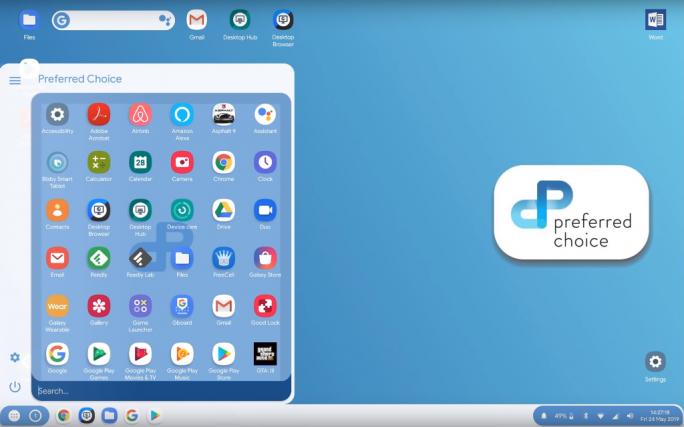This screenshot has width=684, height=427.
Task: Click the recent apps clock button in taskbar
Action: (35, 416)
